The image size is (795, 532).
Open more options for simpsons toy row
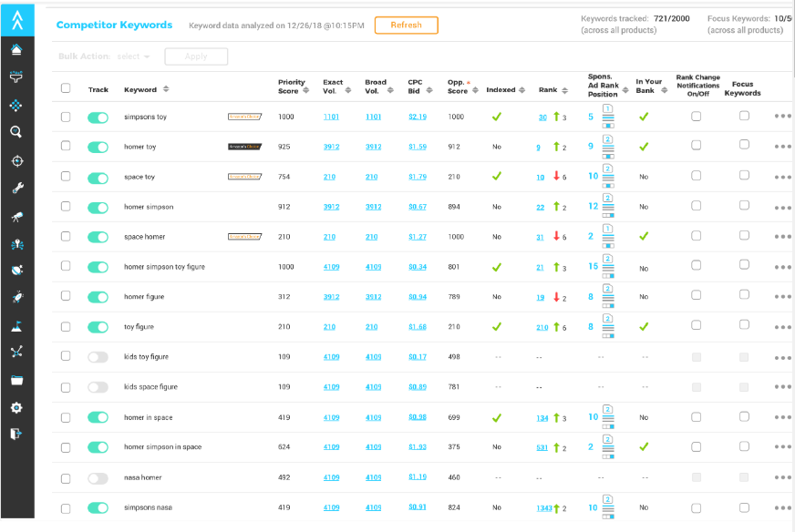[783, 116]
